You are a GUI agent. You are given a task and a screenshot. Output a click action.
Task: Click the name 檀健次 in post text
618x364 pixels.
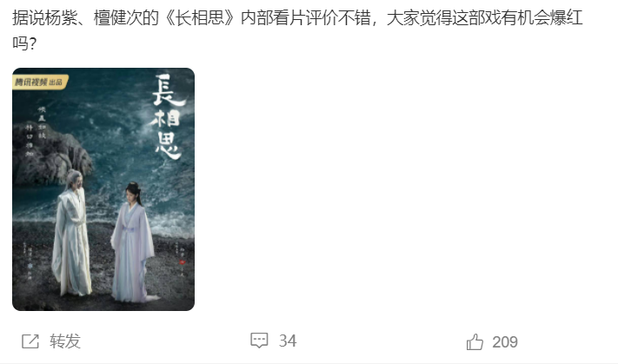[x=118, y=17]
